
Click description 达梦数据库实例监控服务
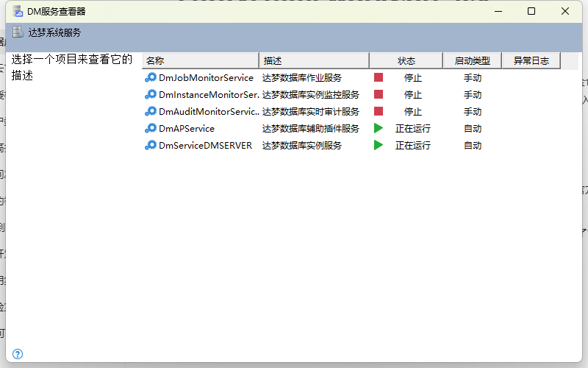310,95
